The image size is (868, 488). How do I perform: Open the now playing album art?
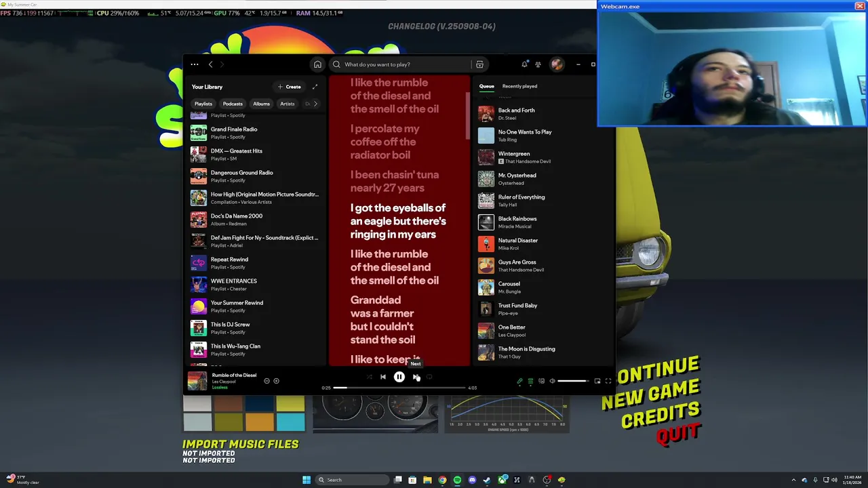click(x=197, y=381)
